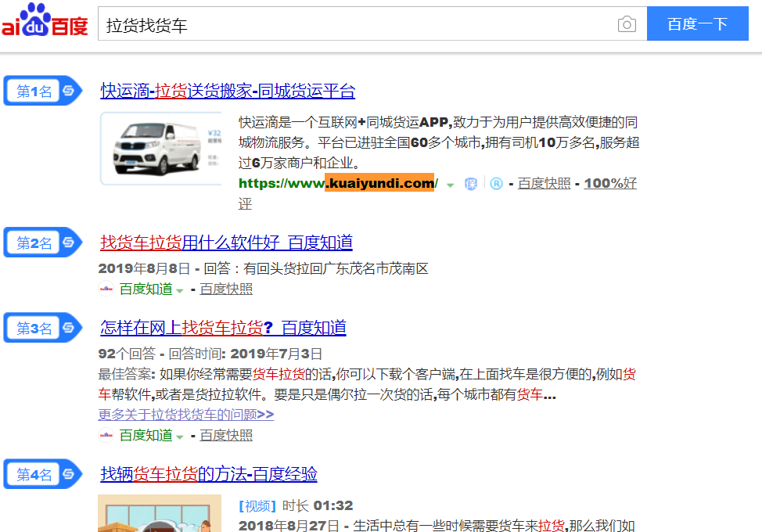Expand 百度知道 dropdown under third result
Screen dimensions: 762x532
(x=180, y=437)
